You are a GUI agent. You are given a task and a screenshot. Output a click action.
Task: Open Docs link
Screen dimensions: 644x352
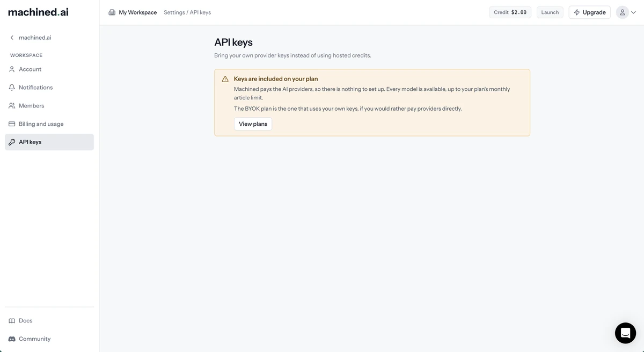tap(49, 321)
